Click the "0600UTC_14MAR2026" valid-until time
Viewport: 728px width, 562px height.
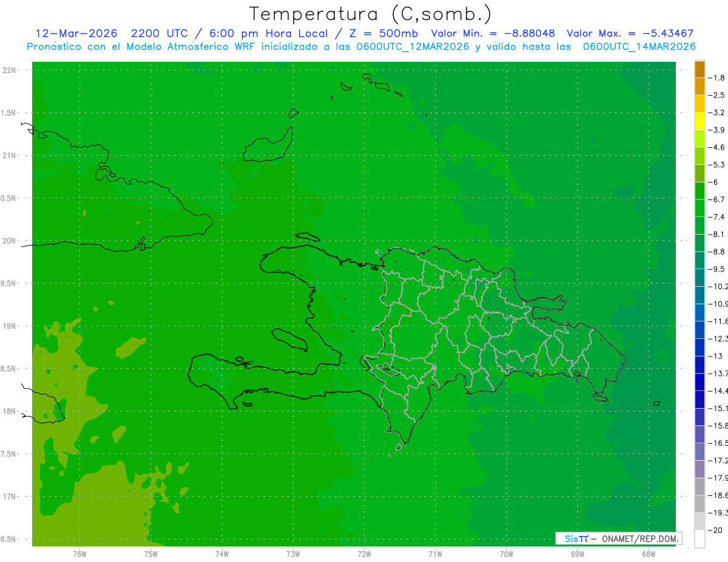[x=639, y=47]
